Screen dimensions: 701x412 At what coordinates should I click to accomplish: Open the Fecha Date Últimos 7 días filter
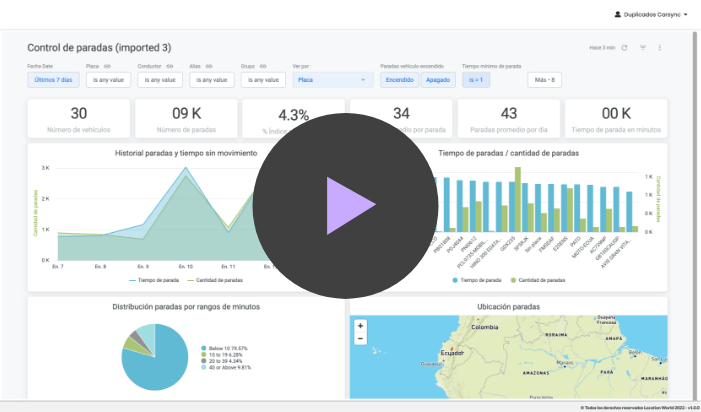[53, 79]
